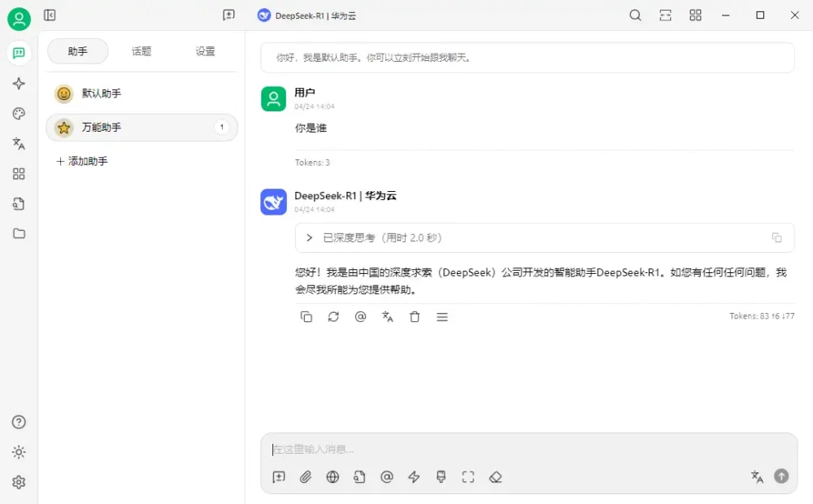Screen dimensions: 813x504
Task: Regenerate the DeepSeek reply
Action: (x=333, y=317)
